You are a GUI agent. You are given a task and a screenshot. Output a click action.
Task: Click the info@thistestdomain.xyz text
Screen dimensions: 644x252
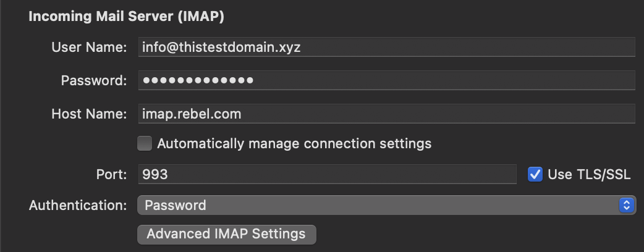pos(221,47)
